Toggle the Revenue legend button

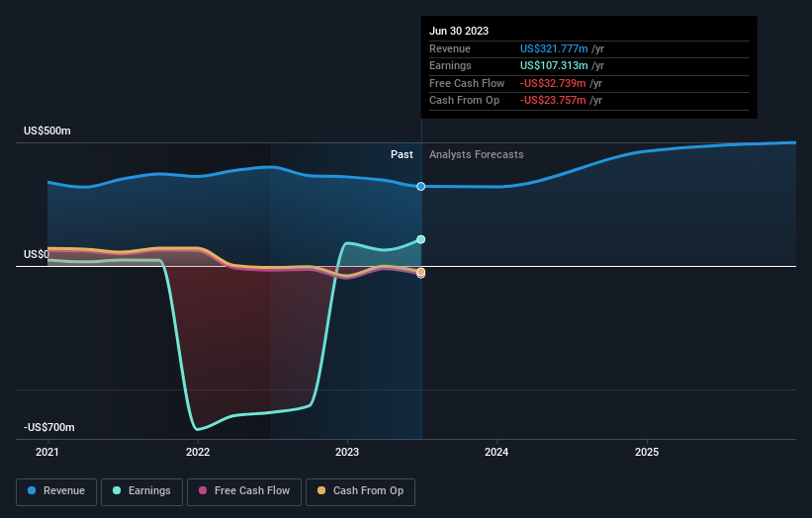click(x=56, y=491)
